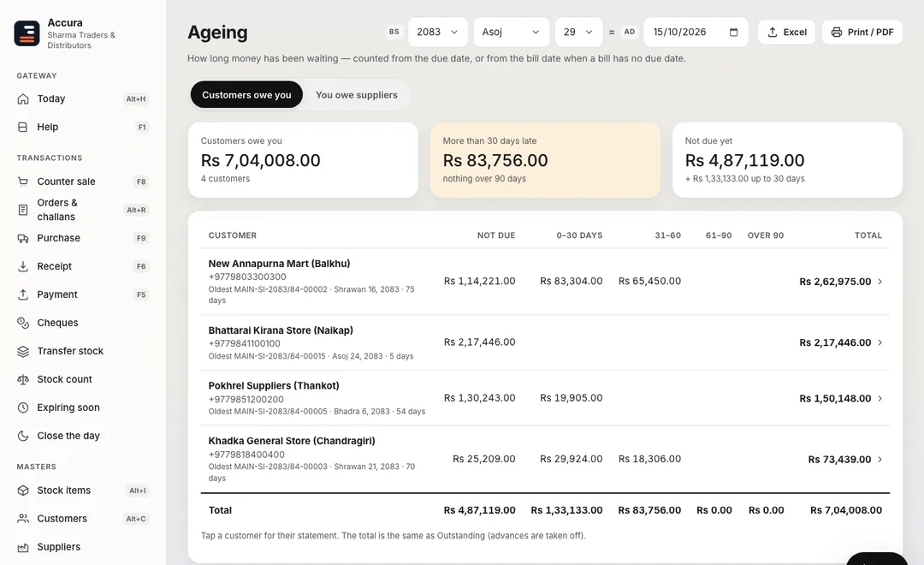Click the Counter sale cart icon
924x565 pixels.
23,181
